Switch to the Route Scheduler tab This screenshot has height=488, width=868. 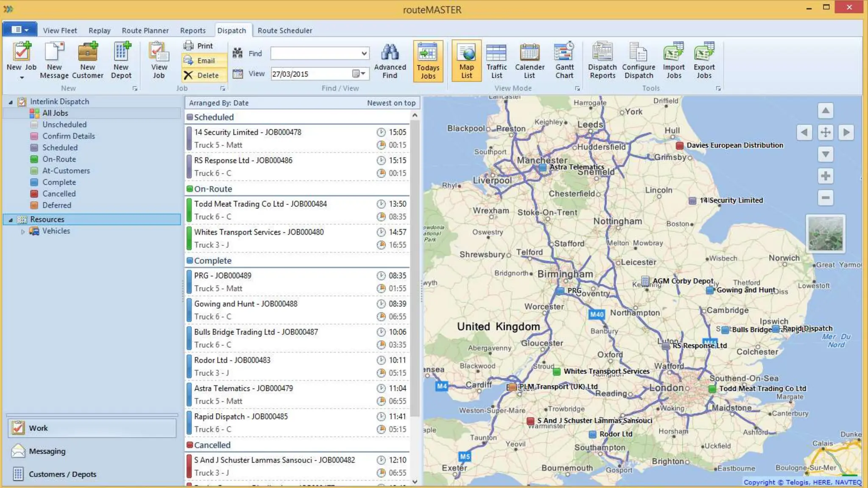(x=284, y=30)
